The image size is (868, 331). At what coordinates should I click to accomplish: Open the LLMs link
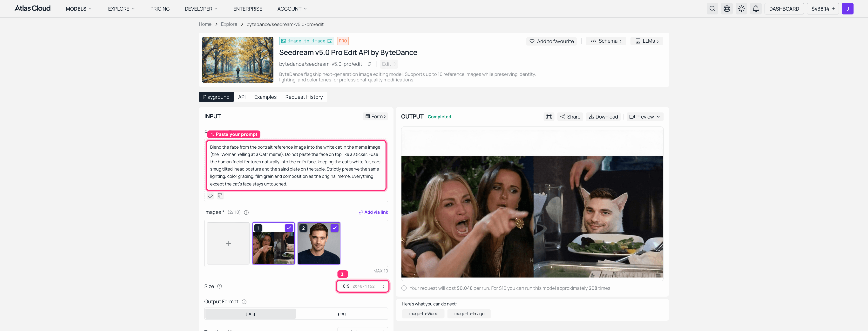click(647, 41)
